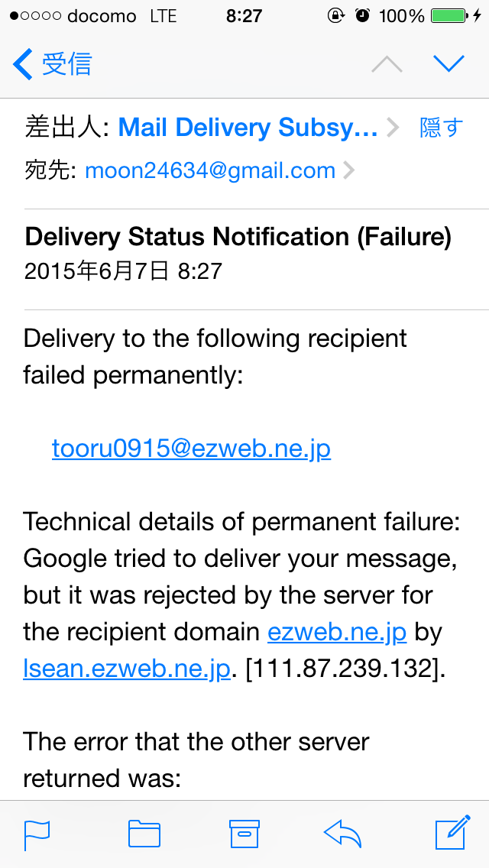
Task: Tap the flag icon in bottom toolbar
Action: click(x=37, y=835)
